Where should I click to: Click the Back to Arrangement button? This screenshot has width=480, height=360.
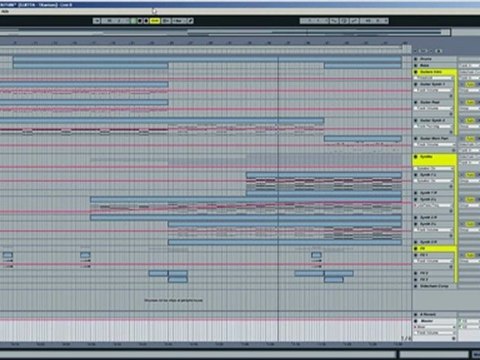166,21
